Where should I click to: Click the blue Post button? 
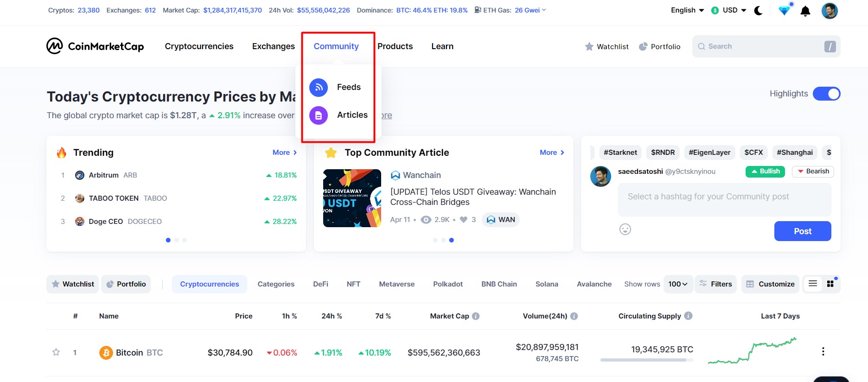(x=803, y=231)
